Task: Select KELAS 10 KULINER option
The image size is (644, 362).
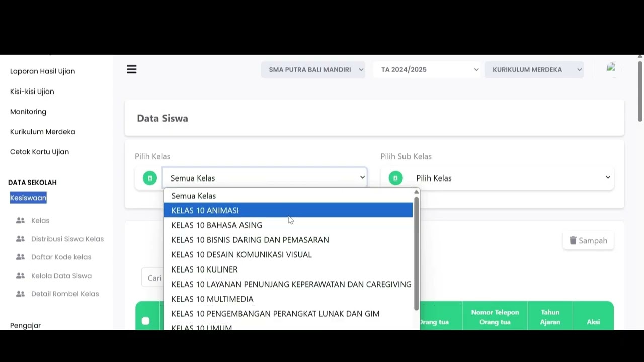Action: [288, 269]
